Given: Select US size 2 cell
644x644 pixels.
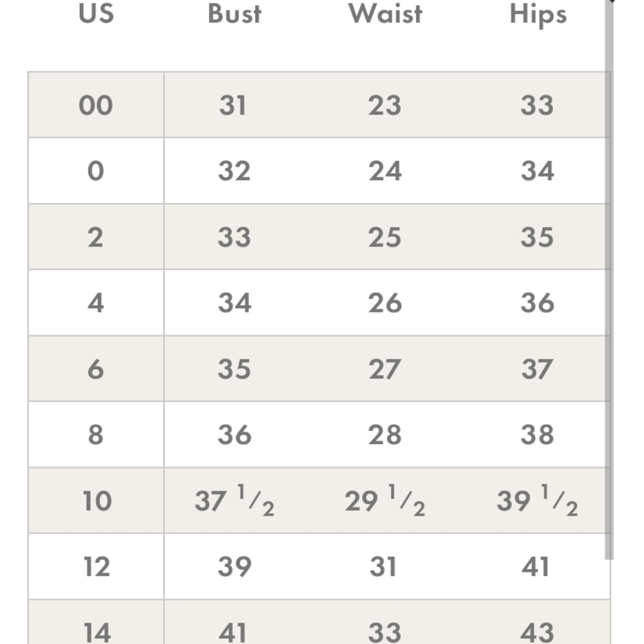Looking at the screenshot, I should tap(96, 237).
